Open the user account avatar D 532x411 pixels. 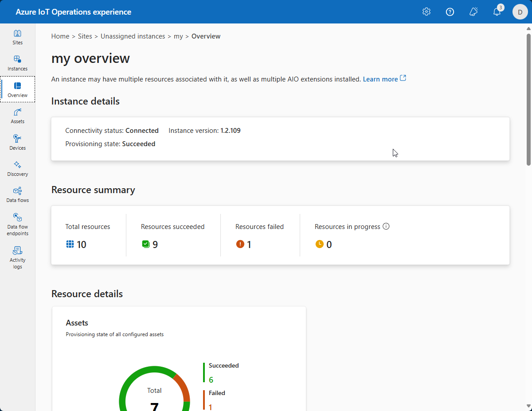tap(520, 12)
